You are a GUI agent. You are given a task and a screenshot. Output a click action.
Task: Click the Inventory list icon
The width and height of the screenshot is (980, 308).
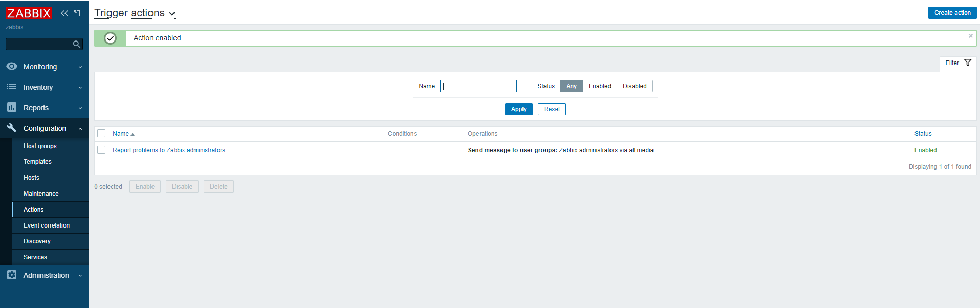pos(12,87)
